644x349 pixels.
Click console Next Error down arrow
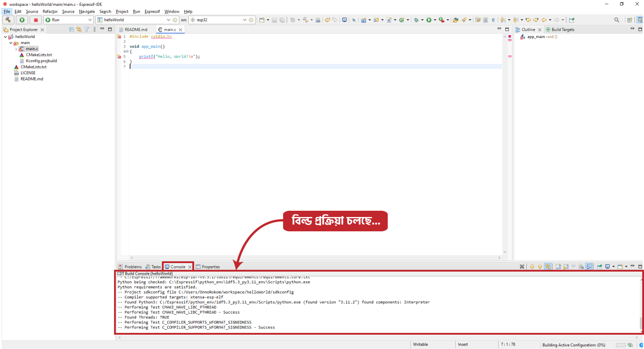(x=532, y=267)
